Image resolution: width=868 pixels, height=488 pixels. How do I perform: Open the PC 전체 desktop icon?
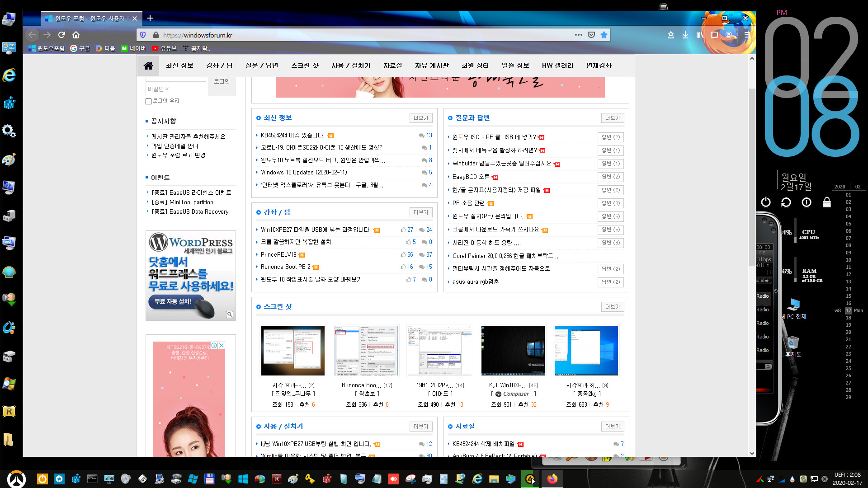coord(794,309)
